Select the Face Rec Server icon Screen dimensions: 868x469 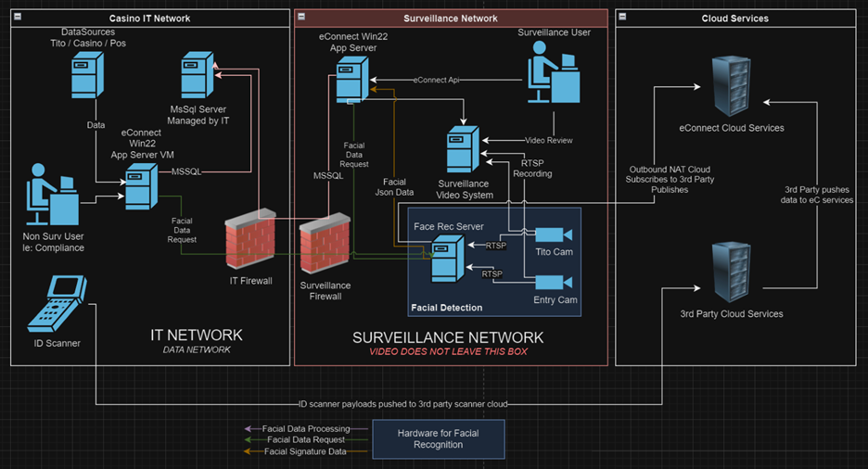pyautogui.click(x=447, y=259)
